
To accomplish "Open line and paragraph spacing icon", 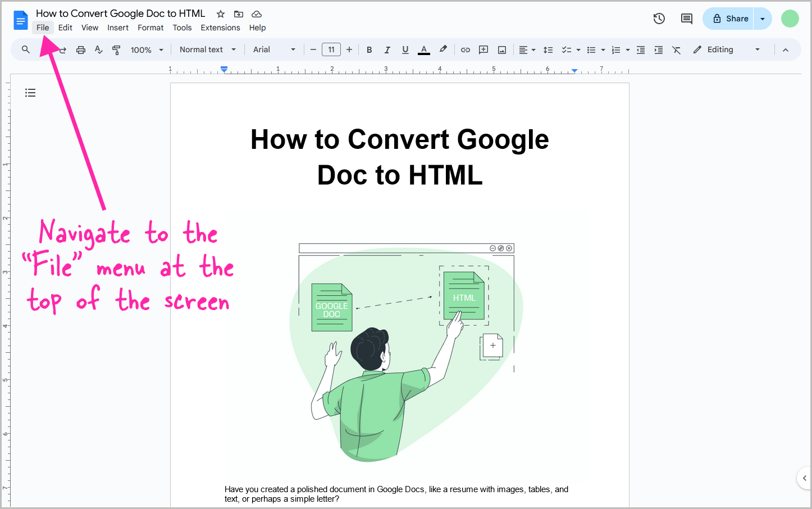I will pos(548,50).
